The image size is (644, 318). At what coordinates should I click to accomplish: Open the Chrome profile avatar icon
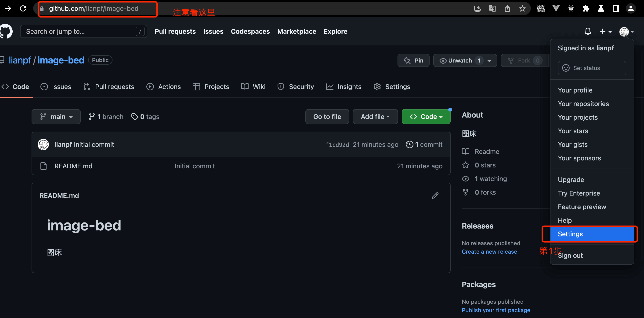pyautogui.click(x=631, y=9)
